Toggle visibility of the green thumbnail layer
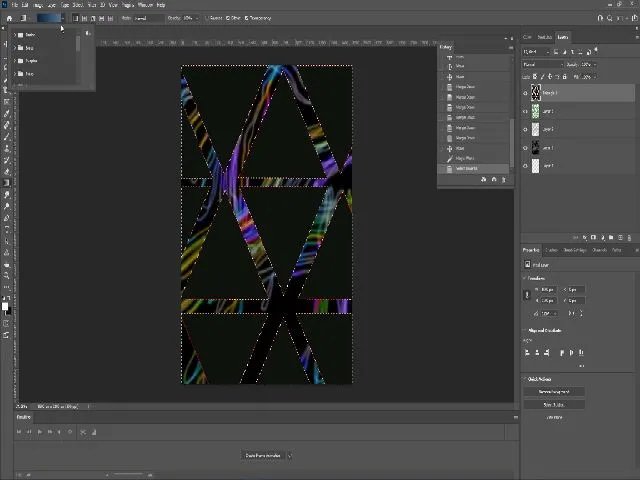Viewport: 640px width, 480px height. (x=525, y=111)
